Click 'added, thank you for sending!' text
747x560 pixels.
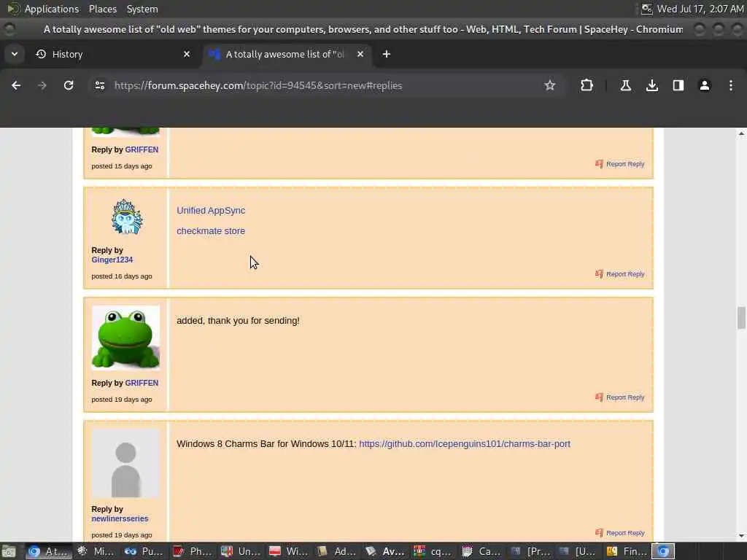click(x=239, y=321)
